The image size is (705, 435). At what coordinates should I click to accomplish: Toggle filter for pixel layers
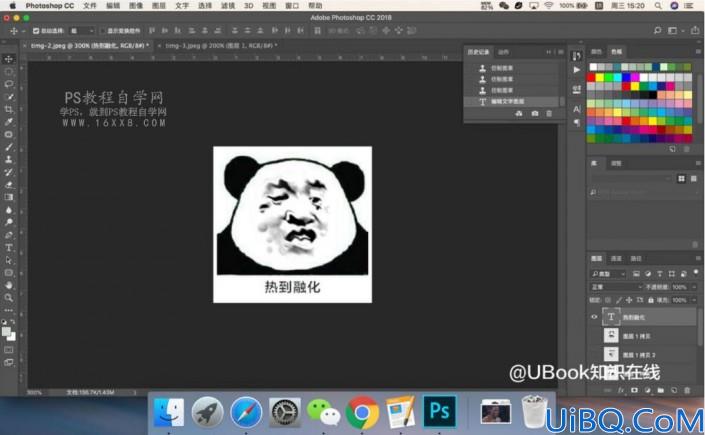(x=636, y=274)
